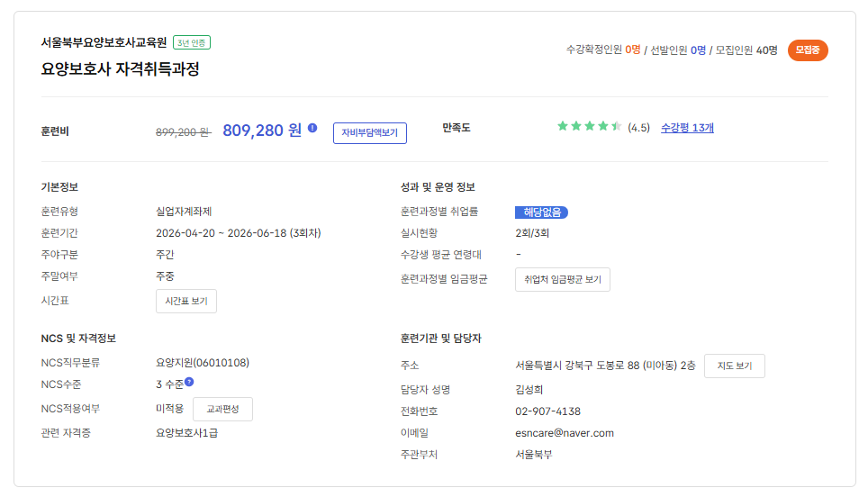Screen dimensions: 868x497
Task: Open 취업처 임금평균 보기
Action: [x=562, y=280]
